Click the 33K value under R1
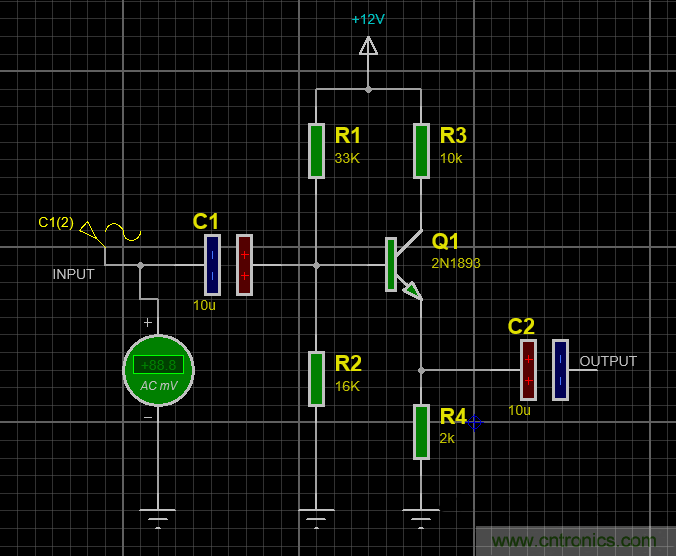The width and height of the screenshot is (676, 556). (347, 158)
